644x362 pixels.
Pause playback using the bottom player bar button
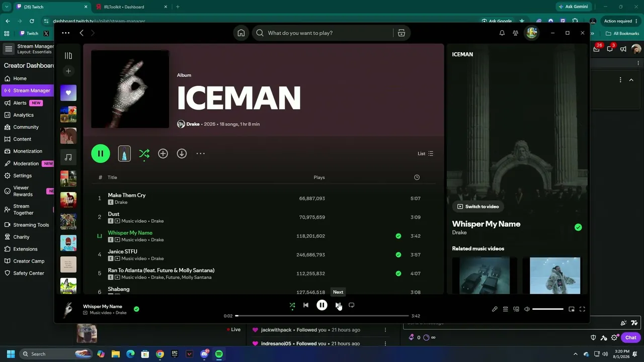[322, 305]
